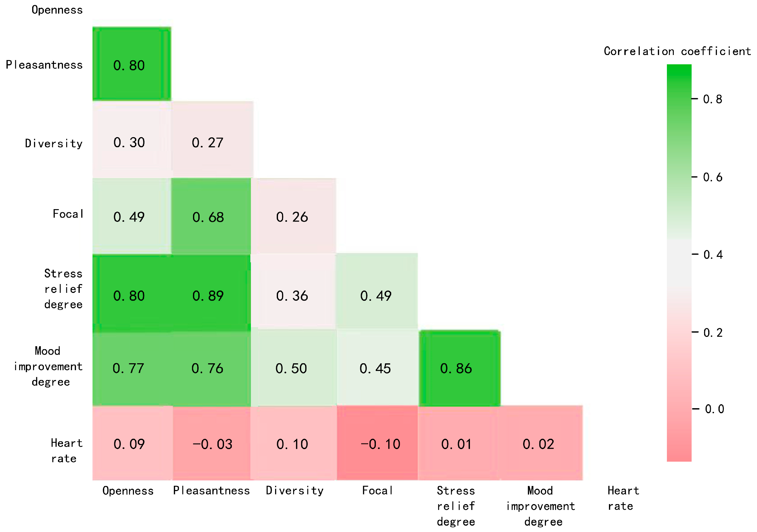Click the Diversity label on the x-axis
Viewport: 757px width, 532px height.
[x=295, y=491]
